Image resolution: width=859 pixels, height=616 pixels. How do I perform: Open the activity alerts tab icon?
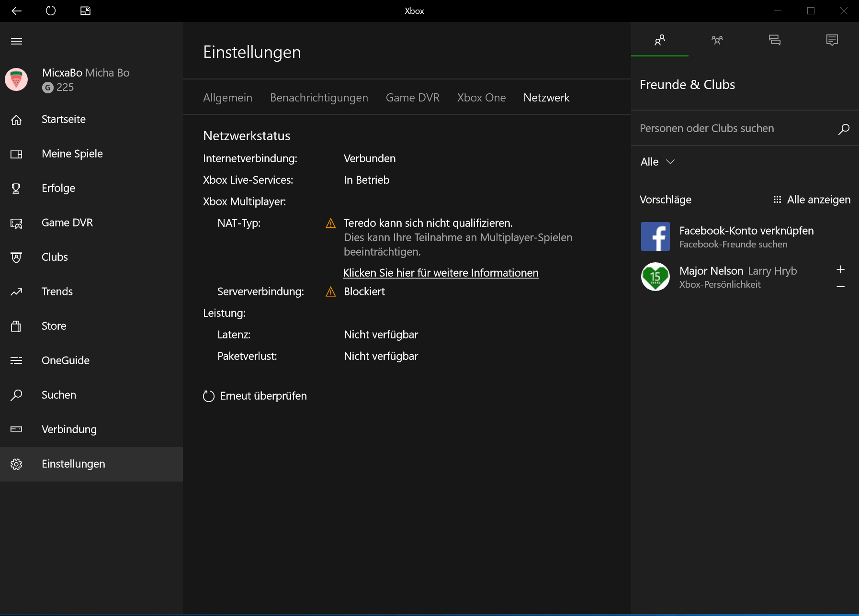click(832, 40)
